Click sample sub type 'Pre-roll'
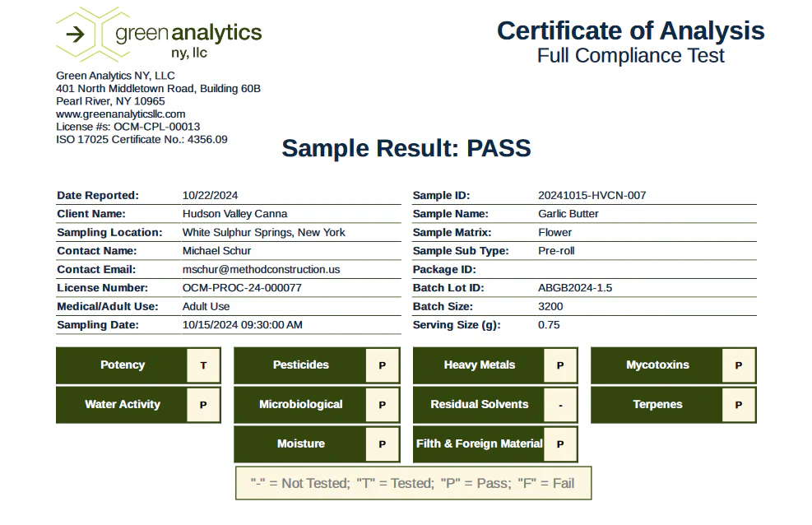This screenshot has width=812, height=525. 556,251
